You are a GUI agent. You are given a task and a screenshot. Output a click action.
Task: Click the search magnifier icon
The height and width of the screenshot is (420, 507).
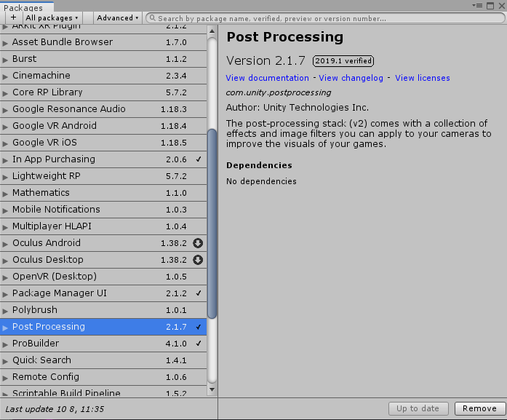tap(152, 18)
